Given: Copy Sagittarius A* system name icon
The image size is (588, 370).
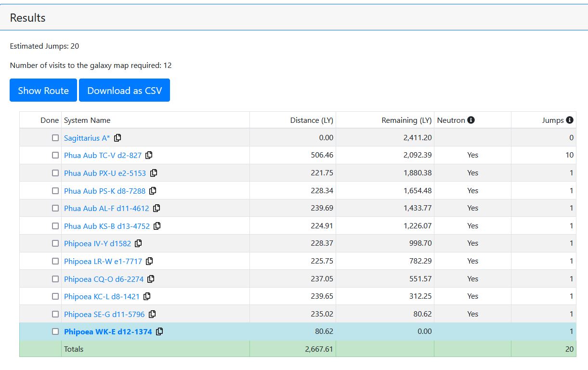Looking at the screenshot, I should click(x=118, y=138).
